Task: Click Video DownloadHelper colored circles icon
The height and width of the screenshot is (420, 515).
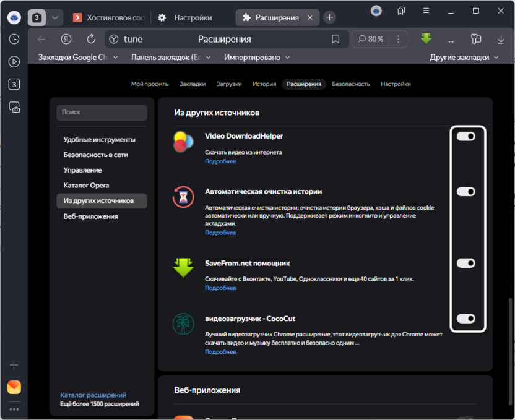Action: point(183,142)
